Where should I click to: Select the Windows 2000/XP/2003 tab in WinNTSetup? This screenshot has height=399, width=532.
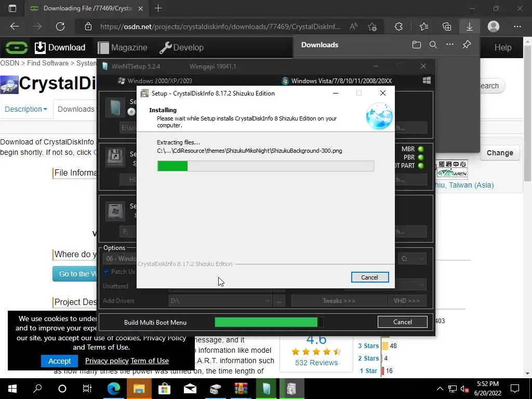click(155, 81)
